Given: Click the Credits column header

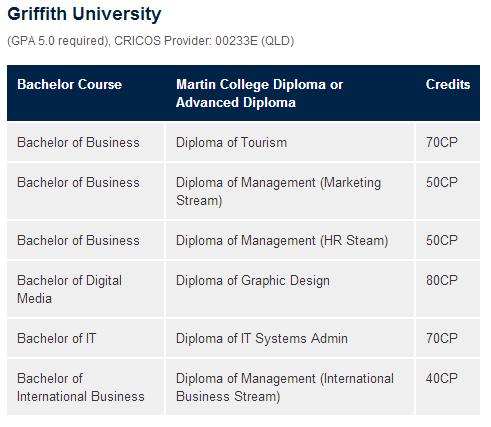Looking at the screenshot, I should [x=448, y=84].
